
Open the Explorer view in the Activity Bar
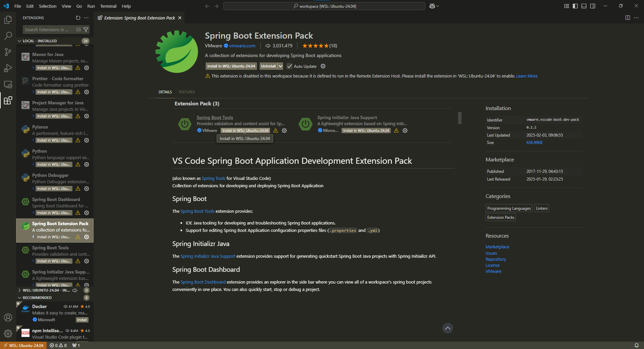[x=8, y=20]
